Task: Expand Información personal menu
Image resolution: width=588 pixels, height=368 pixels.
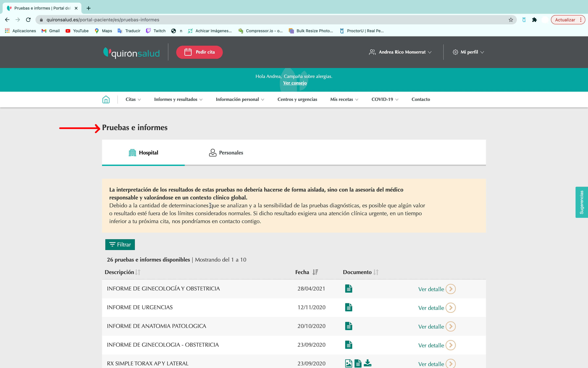Action: coord(240,99)
